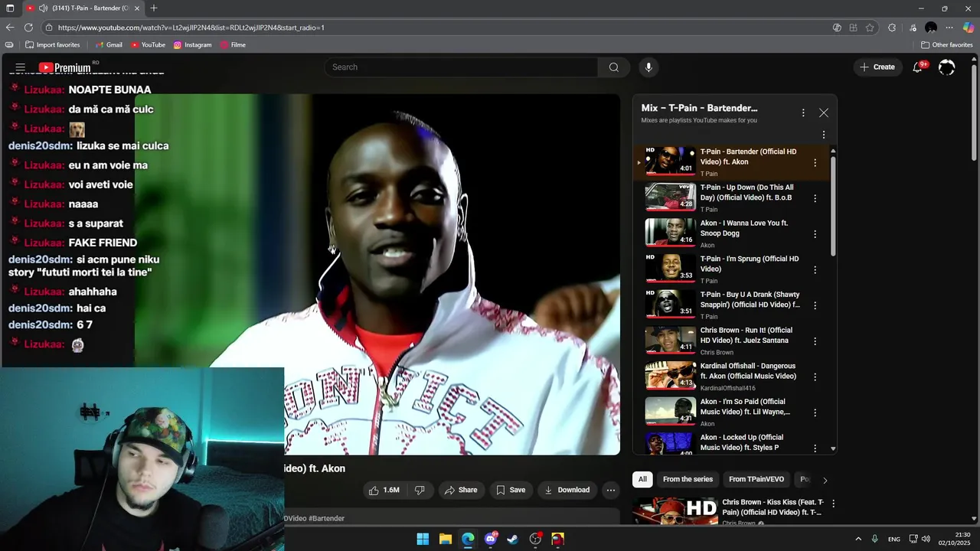The height and width of the screenshot is (551, 980).
Task: Open Gmail bookmark
Action: (108, 45)
